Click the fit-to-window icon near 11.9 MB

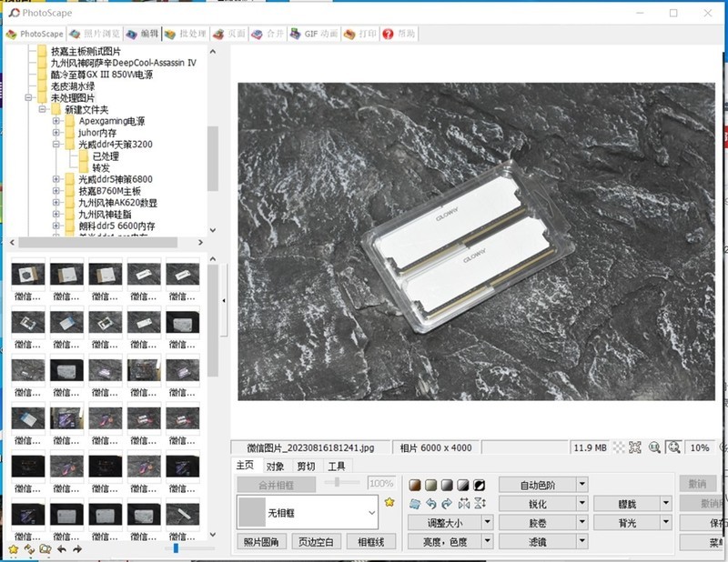pyautogui.click(x=634, y=447)
